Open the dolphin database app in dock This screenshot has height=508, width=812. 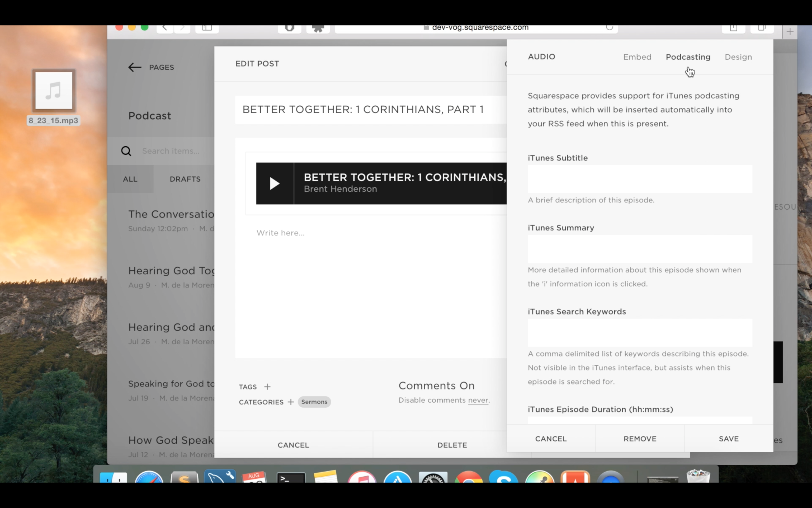[x=220, y=476]
